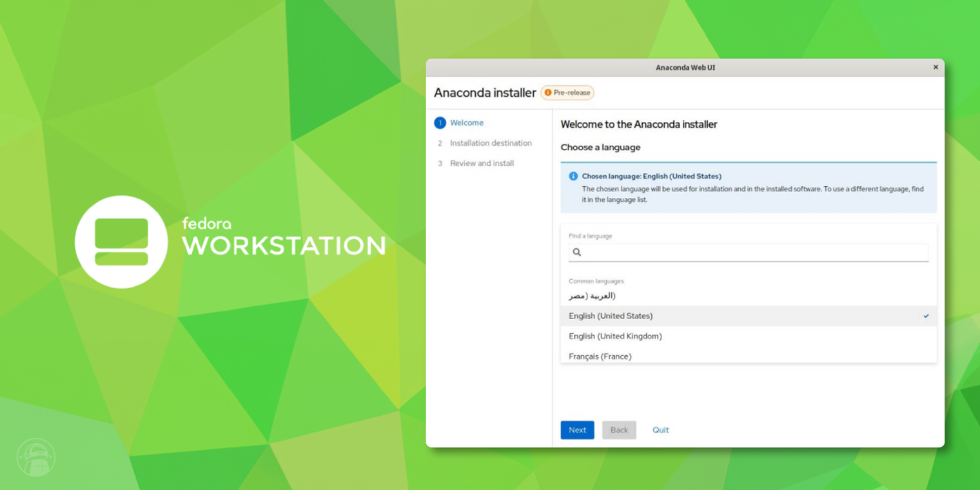Click the step 2 numbered indicator
Viewport: 980px width, 490px height.
click(x=441, y=142)
